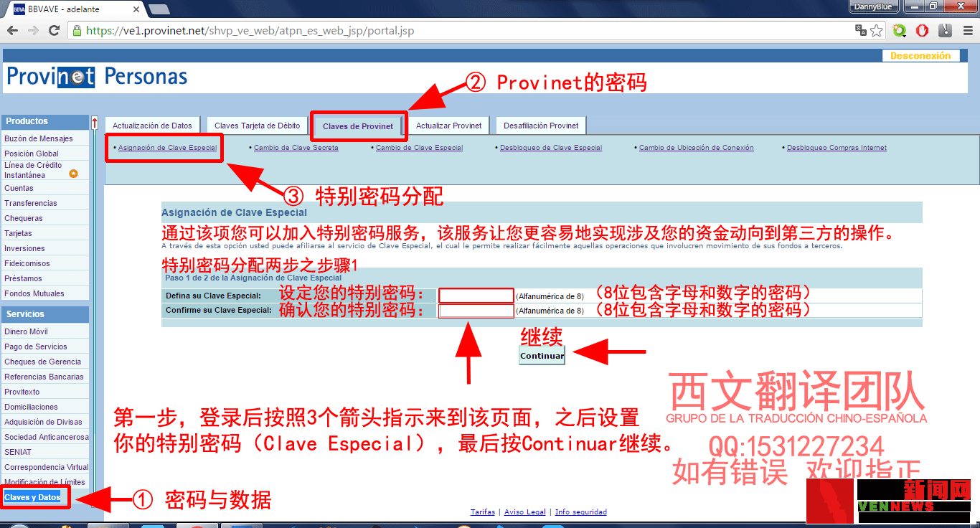Open Modificación de Límites menu item
The height and width of the screenshot is (528, 980).
(x=44, y=482)
